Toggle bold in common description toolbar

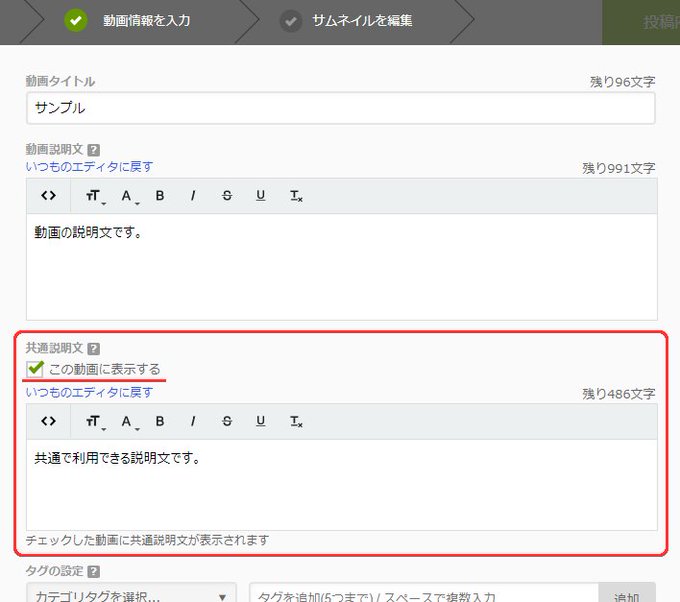[x=160, y=422]
